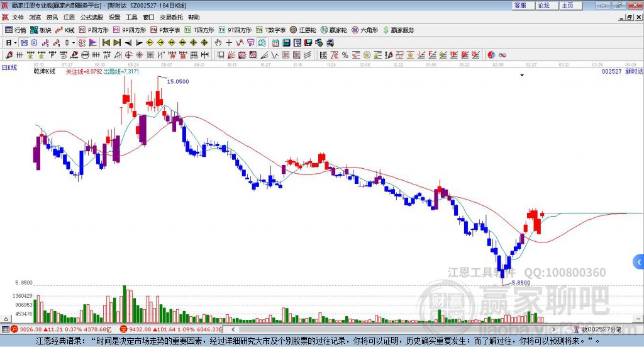Viewport: 644px width, 347px height.
Task: Open 赢家服务 service page
Action: [398, 30]
